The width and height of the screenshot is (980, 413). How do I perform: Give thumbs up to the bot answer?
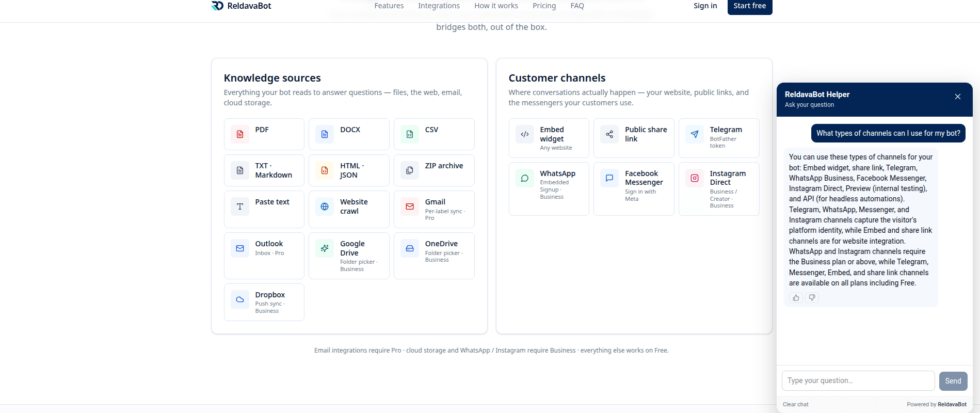(x=796, y=298)
